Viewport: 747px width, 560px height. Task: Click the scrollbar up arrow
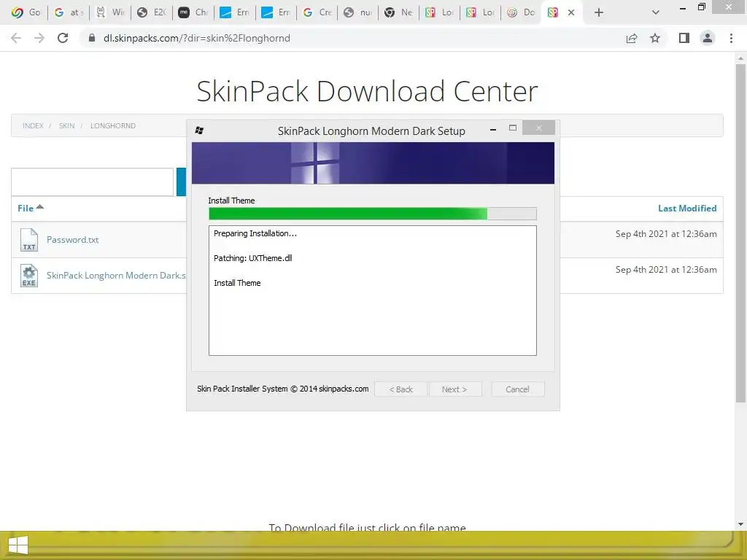coord(740,58)
